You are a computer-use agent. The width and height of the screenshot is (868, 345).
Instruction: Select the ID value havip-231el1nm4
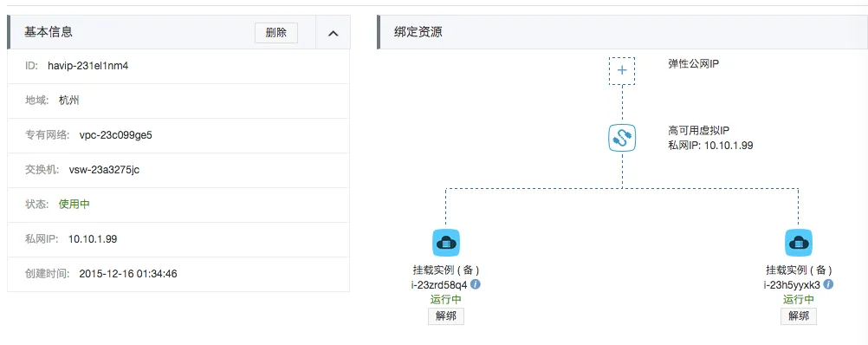coord(88,66)
